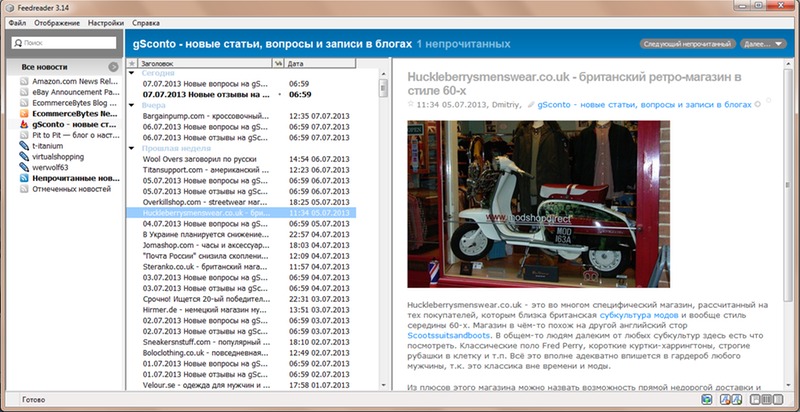The image size is (800, 412).
Task: Collapse the Сегодня group
Action: coord(132,73)
